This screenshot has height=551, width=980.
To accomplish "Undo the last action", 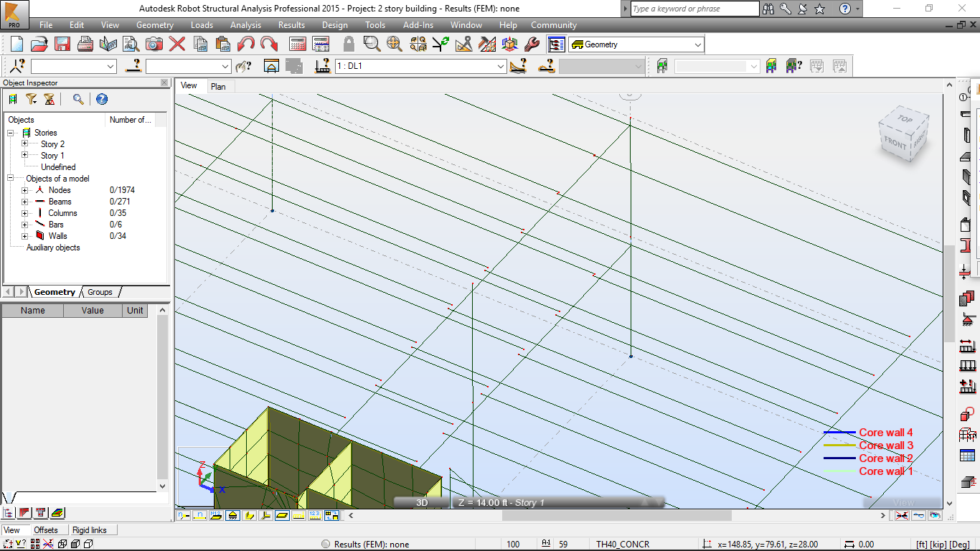I will point(246,44).
